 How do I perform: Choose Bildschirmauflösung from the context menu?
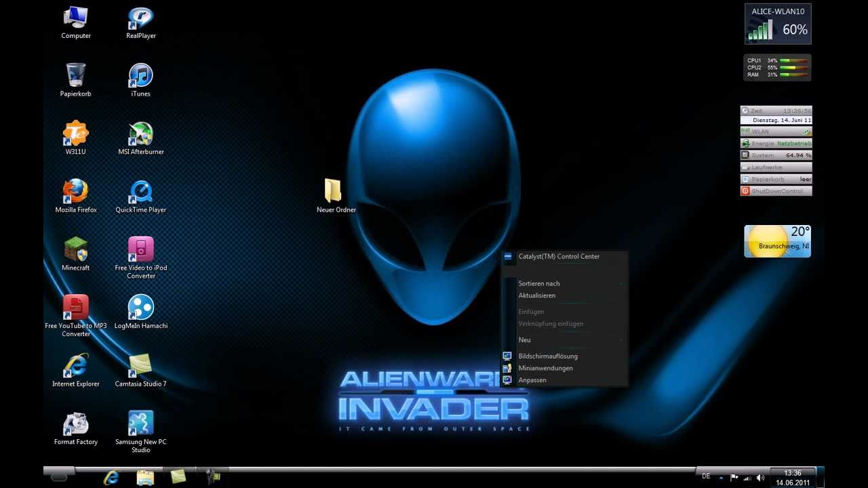[x=565, y=357]
